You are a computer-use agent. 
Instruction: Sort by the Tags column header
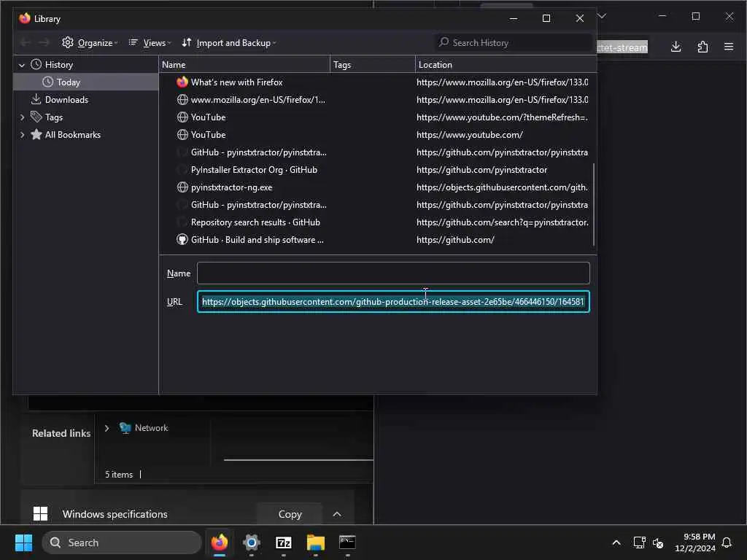pos(372,65)
